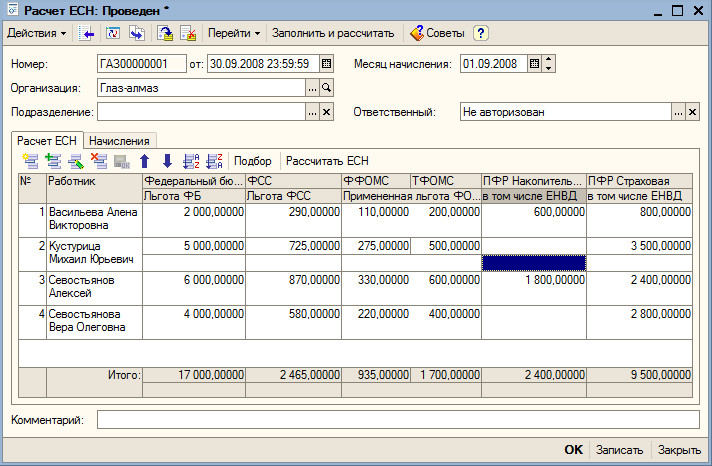Click into the Комментарий input field
Viewport: 712px width, 466px height.
coord(398,420)
